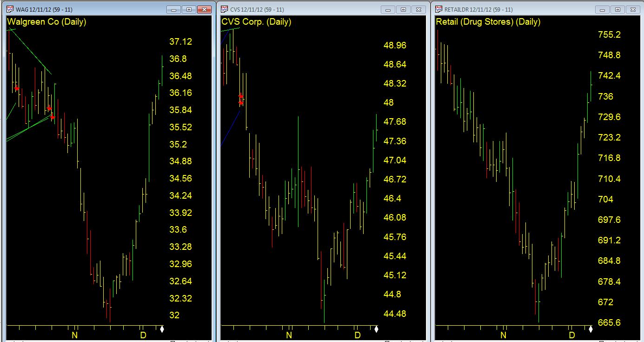The image size is (644, 342).
Task: Click the 48.96 price label in CVS chart
Action: tap(395, 45)
